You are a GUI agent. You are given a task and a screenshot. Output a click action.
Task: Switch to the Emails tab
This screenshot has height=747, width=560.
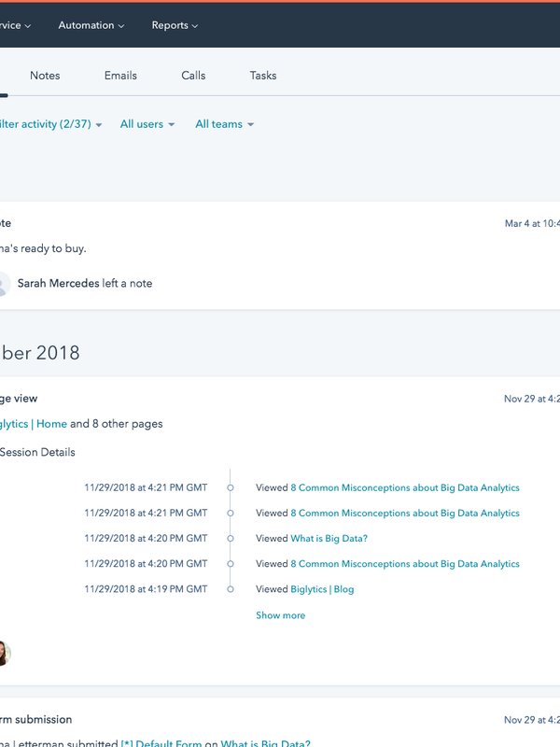pyautogui.click(x=120, y=76)
